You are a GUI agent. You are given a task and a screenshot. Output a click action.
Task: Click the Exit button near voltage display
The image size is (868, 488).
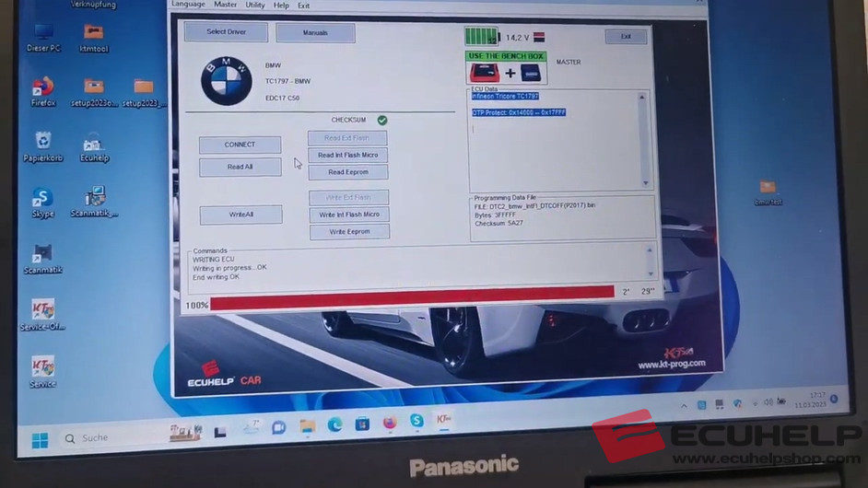[626, 37]
